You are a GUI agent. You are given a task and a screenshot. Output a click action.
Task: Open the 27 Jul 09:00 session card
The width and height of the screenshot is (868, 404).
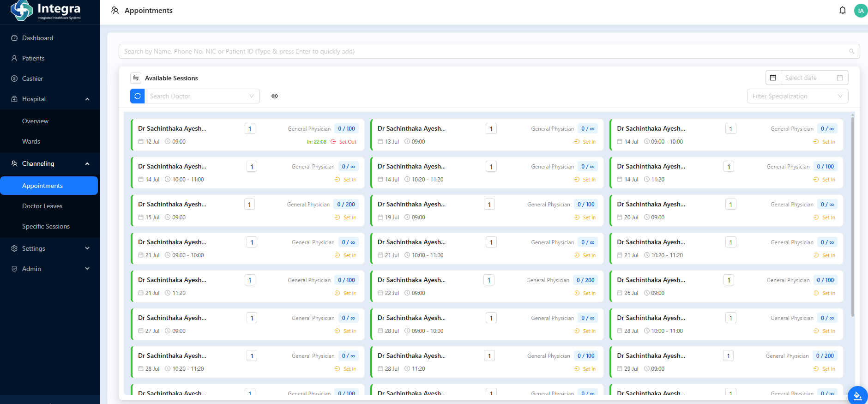[247, 324]
